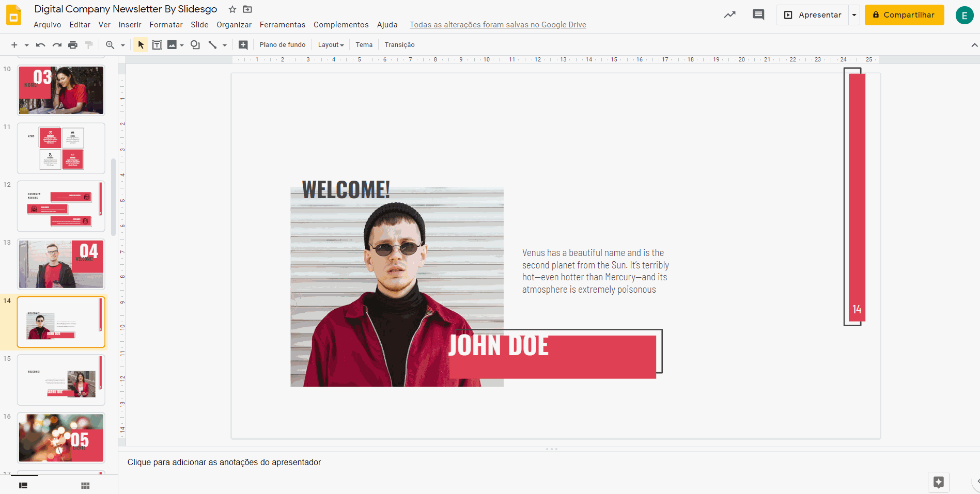Select slide 12 thumbnail
The width and height of the screenshot is (980, 494).
pos(61,206)
